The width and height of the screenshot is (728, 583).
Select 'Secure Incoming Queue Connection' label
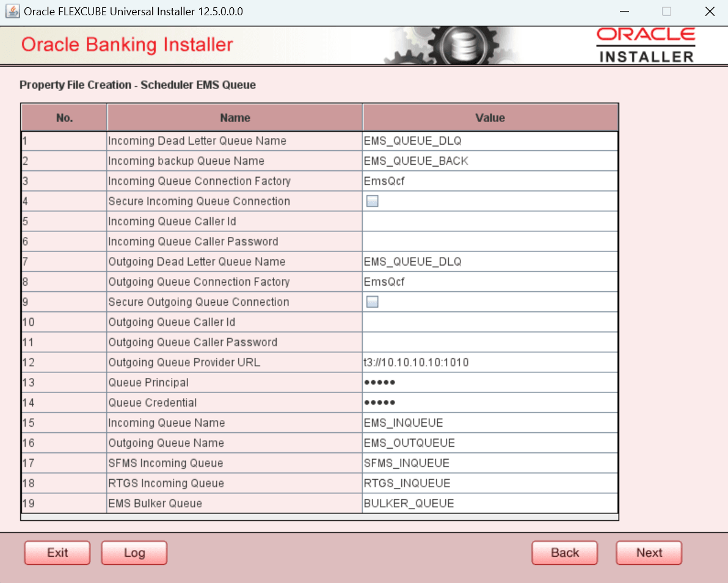[x=199, y=201]
